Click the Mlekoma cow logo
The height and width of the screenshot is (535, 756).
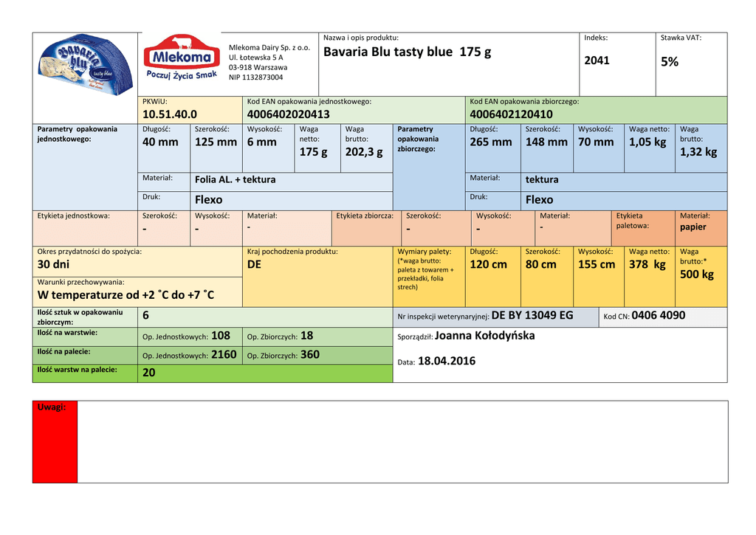[x=182, y=58]
